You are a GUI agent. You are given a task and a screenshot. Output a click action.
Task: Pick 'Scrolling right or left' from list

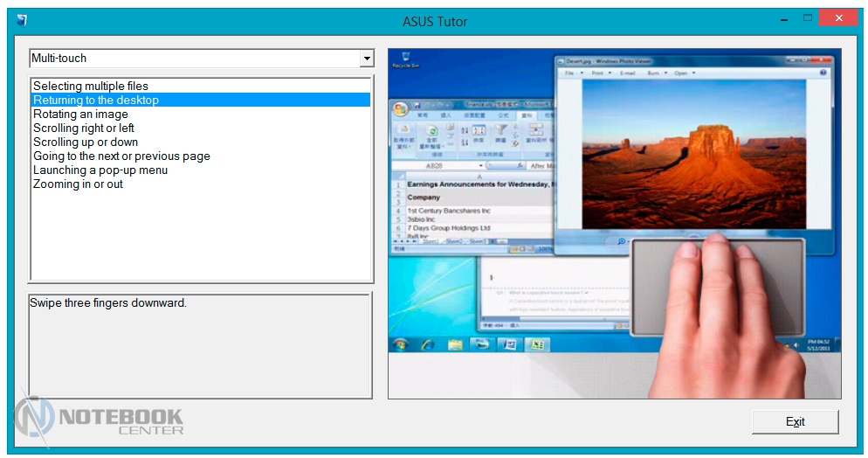[84, 128]
